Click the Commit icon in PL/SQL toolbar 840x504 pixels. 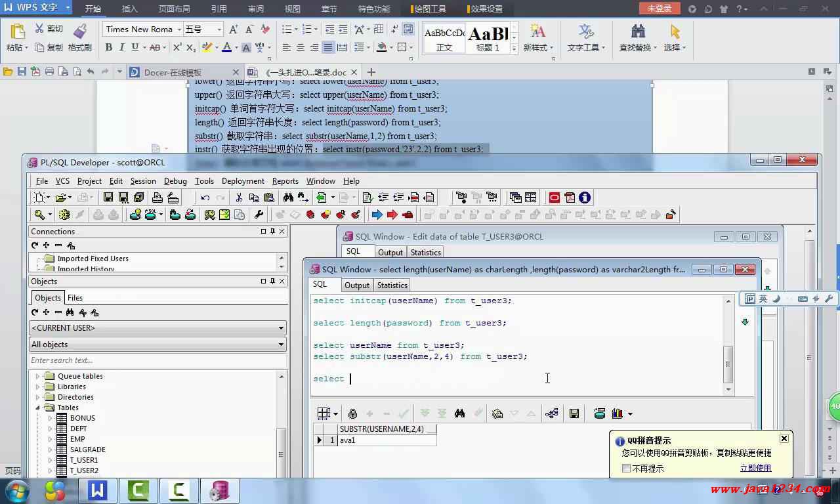98,215
